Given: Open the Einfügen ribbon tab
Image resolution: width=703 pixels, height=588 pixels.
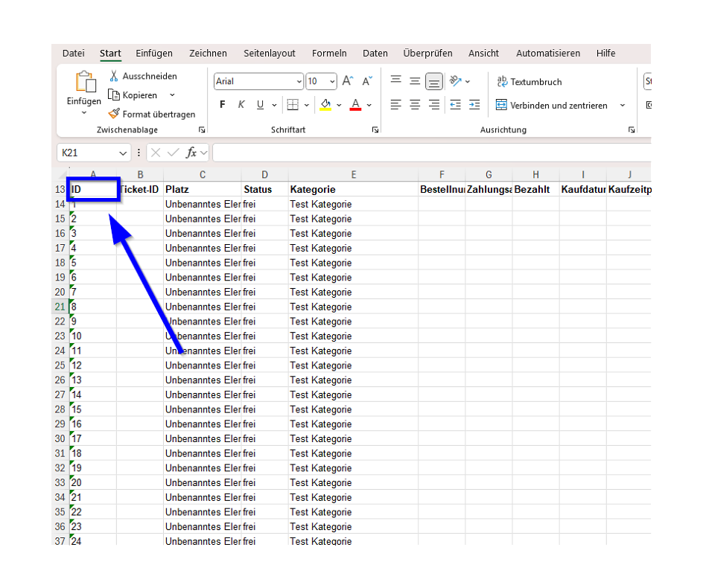Looking at the screenshot, I should click(x=154, y=54).
